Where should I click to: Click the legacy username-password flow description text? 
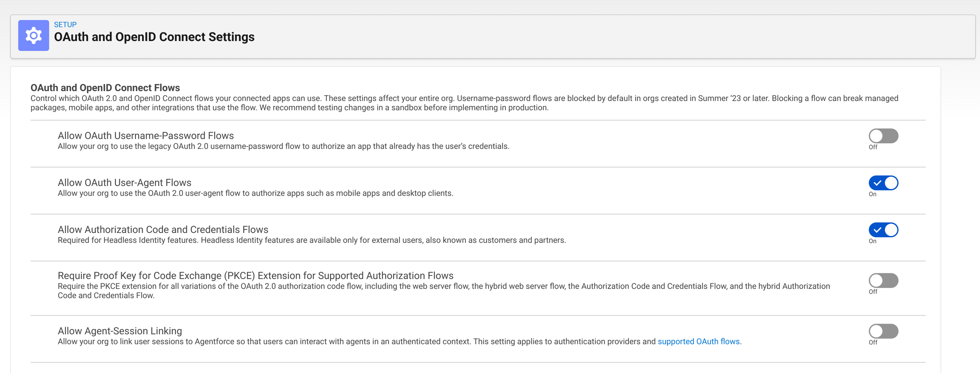(283, 146)
